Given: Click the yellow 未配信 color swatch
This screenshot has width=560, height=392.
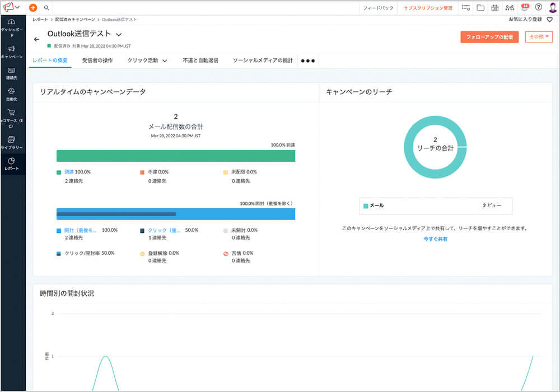Looking at the screenshot, I should tap(225, 172).
